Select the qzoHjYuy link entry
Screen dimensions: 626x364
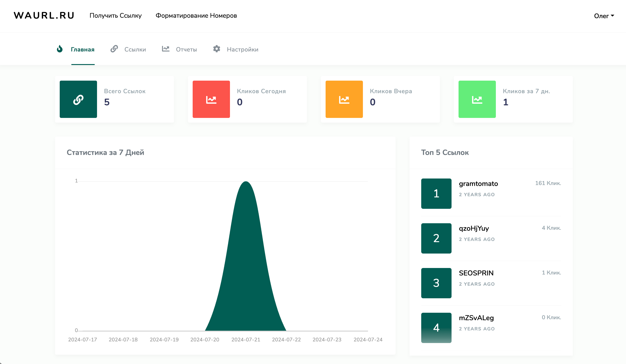pyautogui.click(x=474, y=228)
